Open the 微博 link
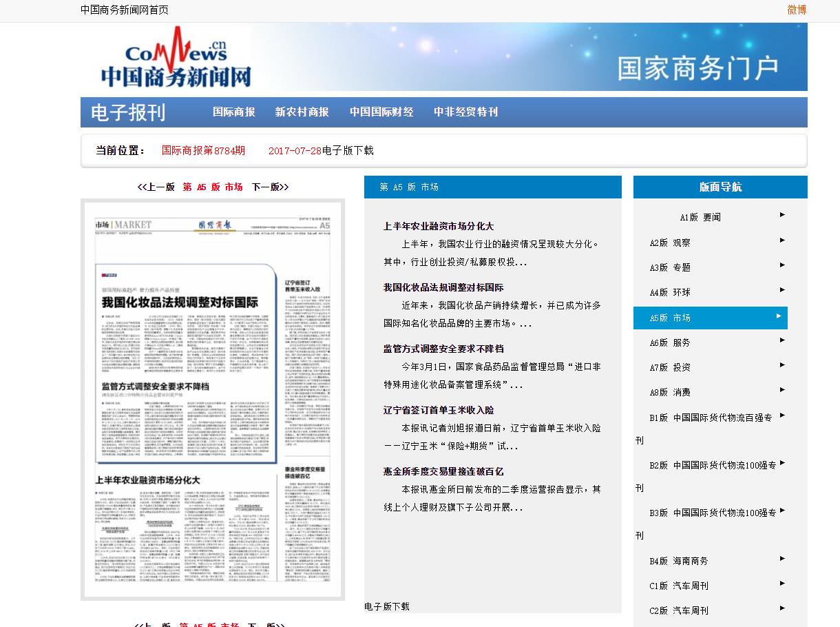840x627 pixels. (797, 10)
